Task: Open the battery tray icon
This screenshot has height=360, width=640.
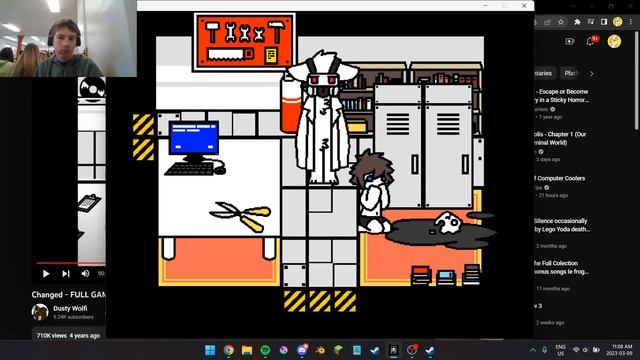Action: pos(596,350)
